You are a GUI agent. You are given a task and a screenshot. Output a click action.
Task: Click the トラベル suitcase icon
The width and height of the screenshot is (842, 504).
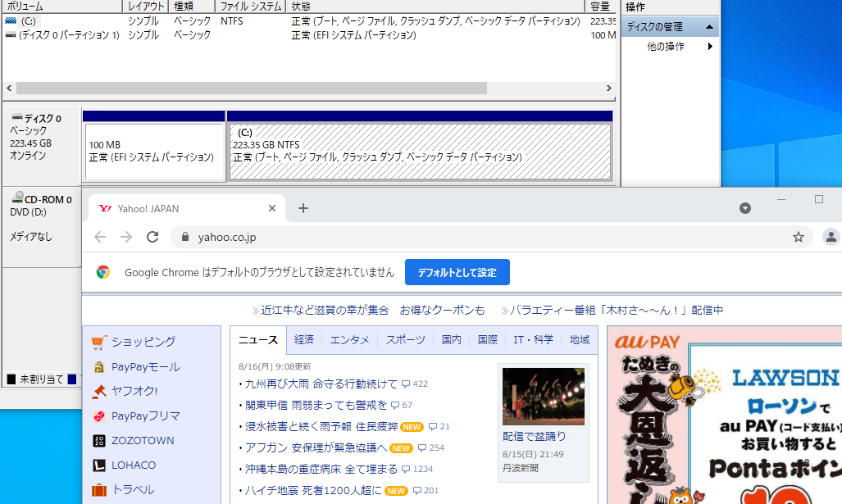click(99, 490)
